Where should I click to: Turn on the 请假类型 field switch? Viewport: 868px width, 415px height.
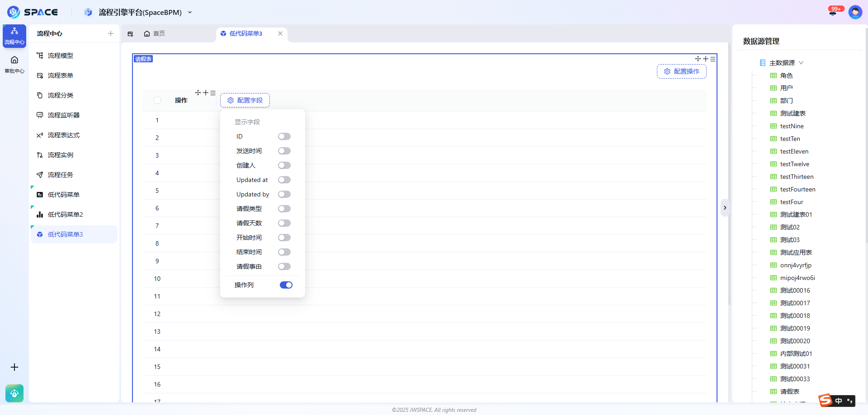[284, 209]
